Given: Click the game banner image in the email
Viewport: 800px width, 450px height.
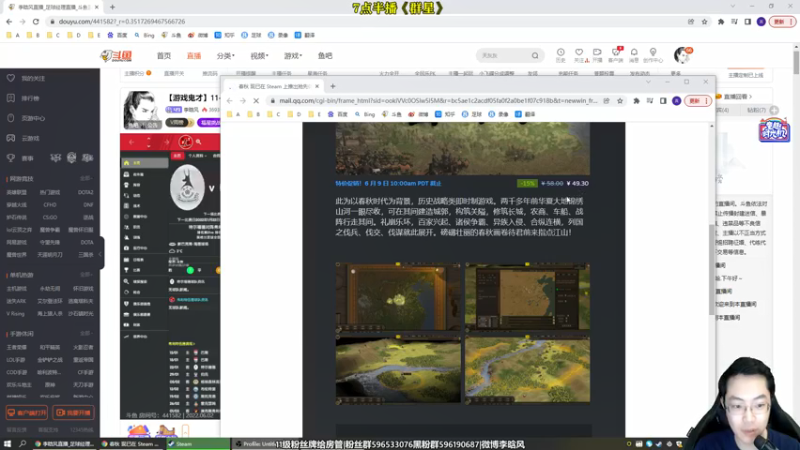Looking at the screenshot, I should (463, 148).
